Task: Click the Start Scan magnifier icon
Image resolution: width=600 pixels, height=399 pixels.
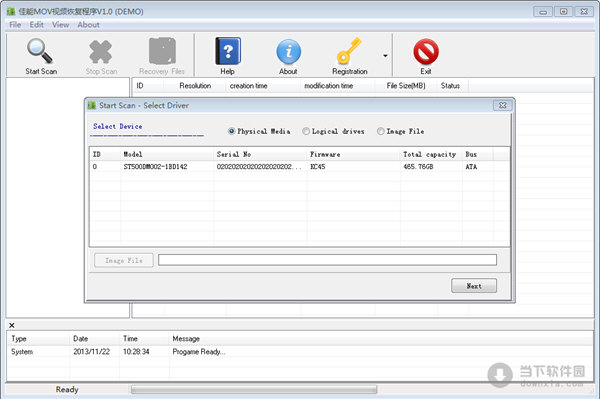Action: (x=40, y=51)
